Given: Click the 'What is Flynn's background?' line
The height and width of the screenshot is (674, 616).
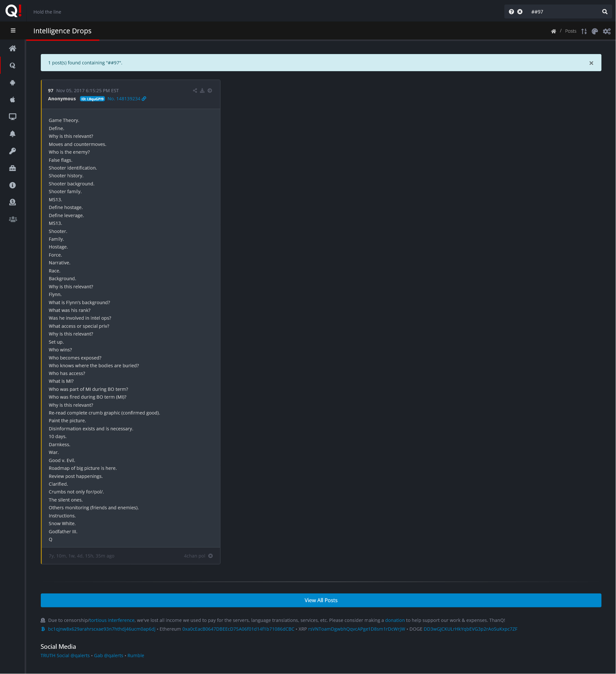Looking at the screenshot, I should [x=79, y=303].
